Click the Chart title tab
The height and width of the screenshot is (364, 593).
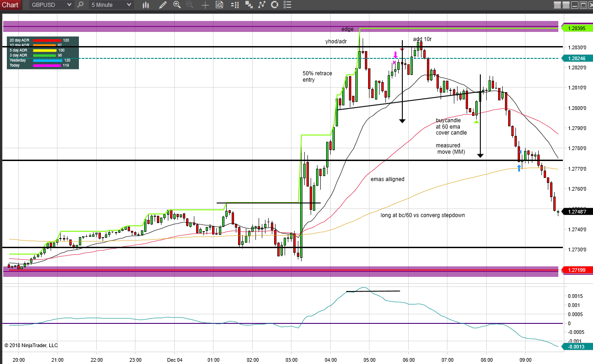coord(10,5)
